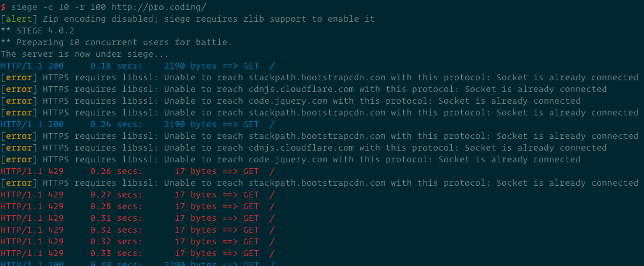
Task: Select the 429 response taking 0.33 secs
Action: click(138, 253)
